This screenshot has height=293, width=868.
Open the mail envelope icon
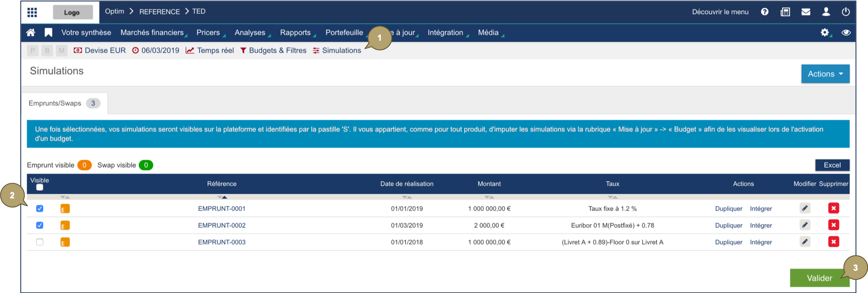tap(806, 12)
